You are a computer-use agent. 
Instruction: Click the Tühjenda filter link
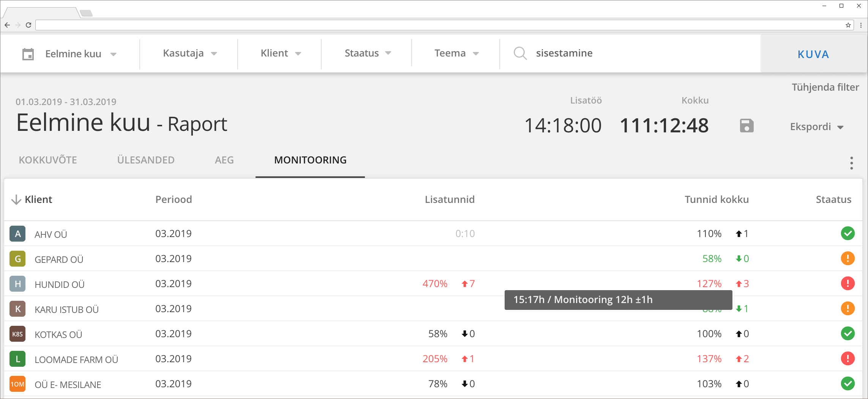tap(825, 87)
